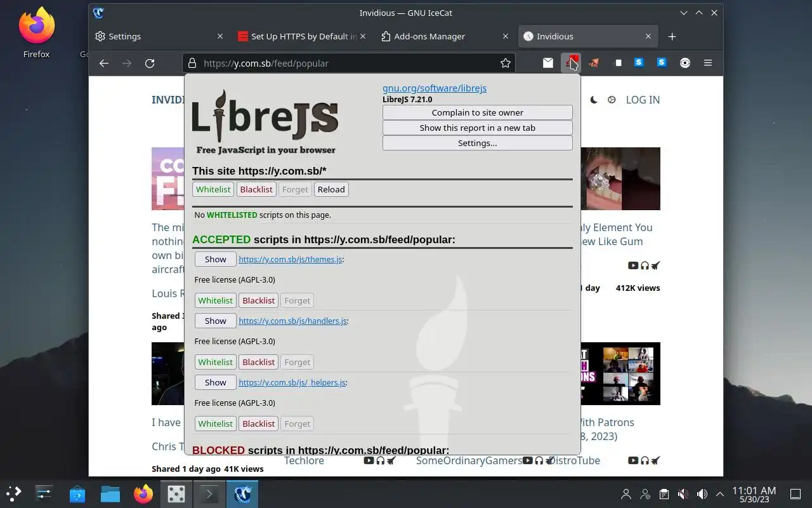Click the extension icon right of LibreJS

point(594,63)
